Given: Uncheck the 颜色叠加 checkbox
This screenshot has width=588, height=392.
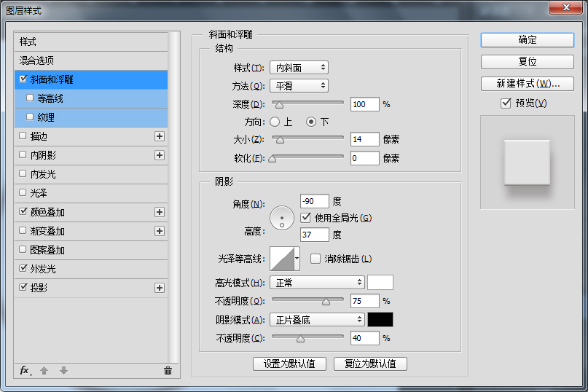Looking at the screenshot, I should (x=23, y=211).
